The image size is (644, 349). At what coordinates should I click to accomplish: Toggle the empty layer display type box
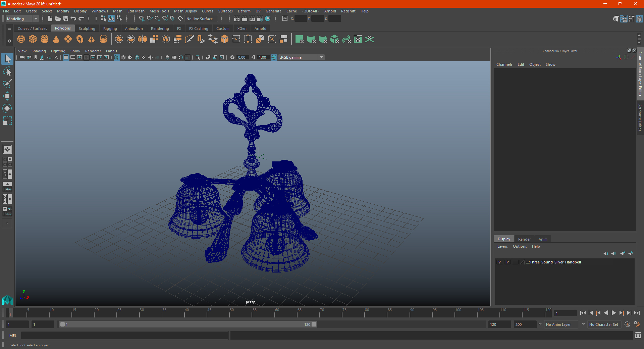[x=515, y=262]
